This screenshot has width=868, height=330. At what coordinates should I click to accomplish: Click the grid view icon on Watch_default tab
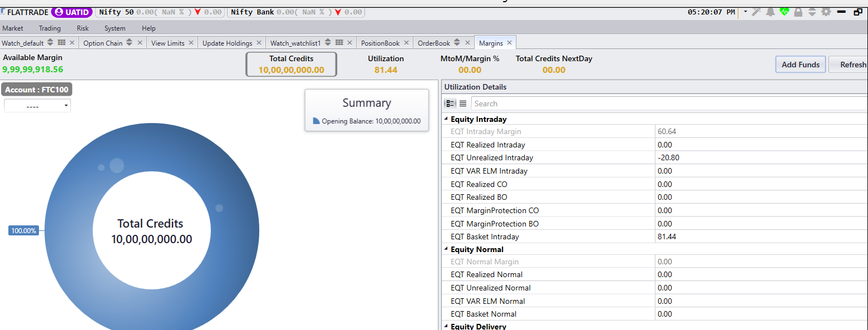click(62, 42)
